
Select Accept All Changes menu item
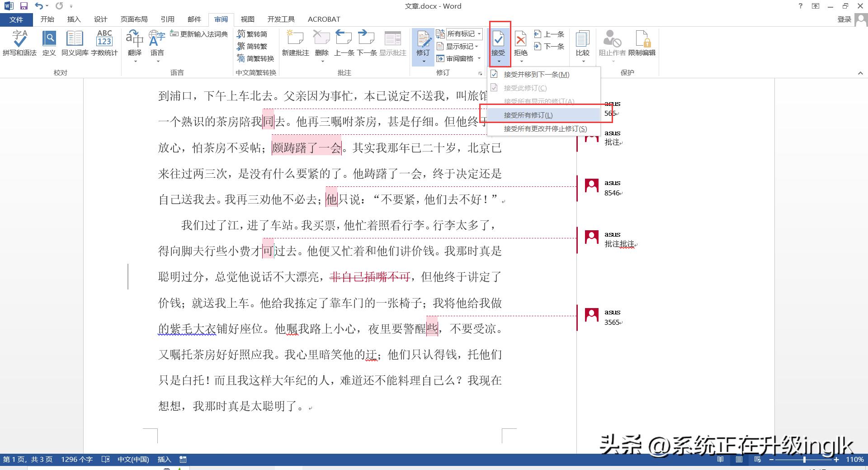point(528,115)
